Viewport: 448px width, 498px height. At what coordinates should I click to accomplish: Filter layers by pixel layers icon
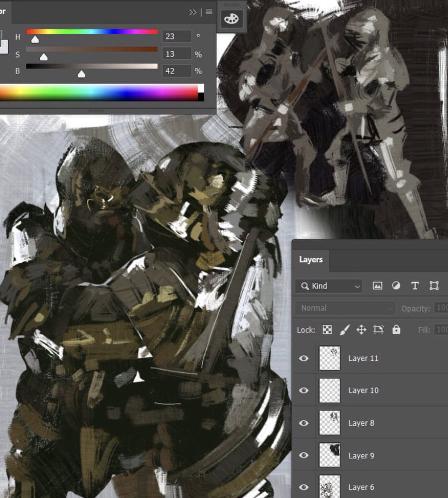tap(377, 286)
